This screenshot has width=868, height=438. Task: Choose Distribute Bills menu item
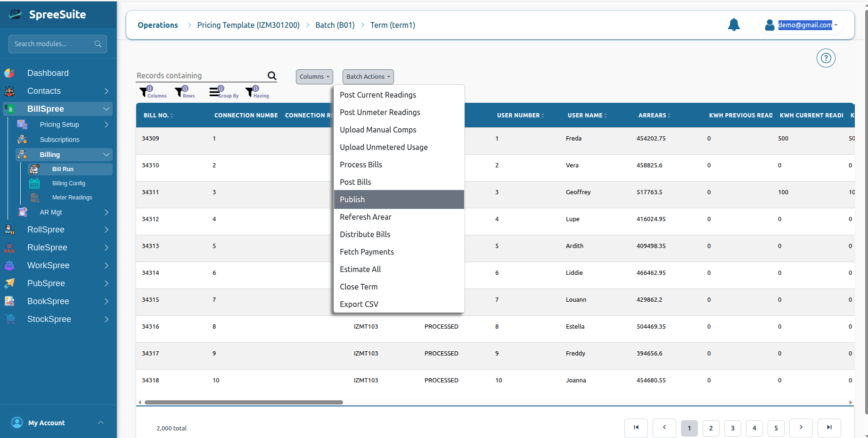[x=399, y=234]
